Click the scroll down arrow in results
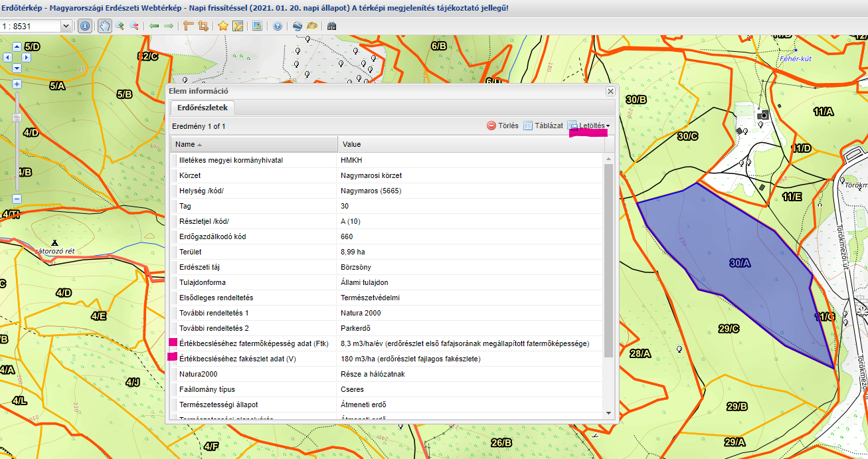Screen dimensions: 868x459 [608, 413]
